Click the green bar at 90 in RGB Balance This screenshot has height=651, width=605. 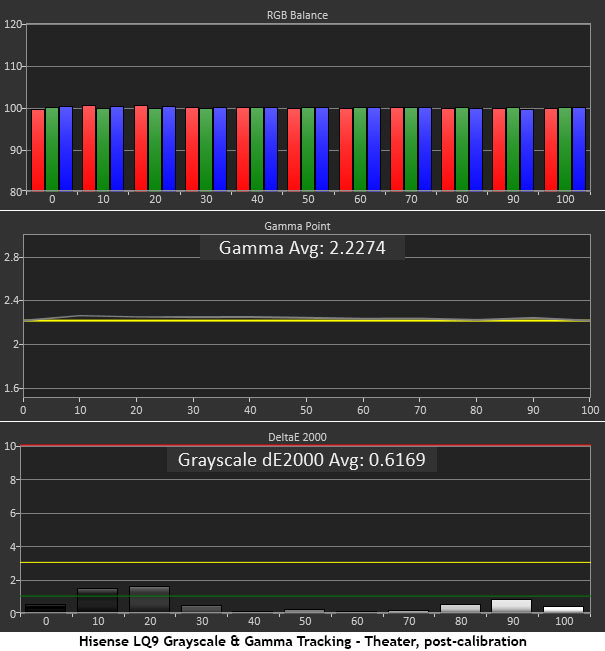point(513,149)
